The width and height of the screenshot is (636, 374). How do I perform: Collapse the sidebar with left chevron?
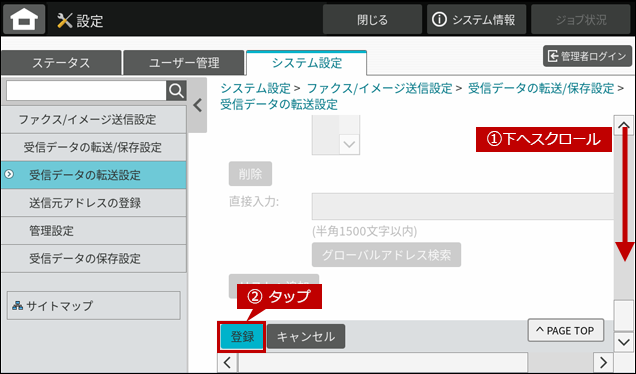coord(198,105)
